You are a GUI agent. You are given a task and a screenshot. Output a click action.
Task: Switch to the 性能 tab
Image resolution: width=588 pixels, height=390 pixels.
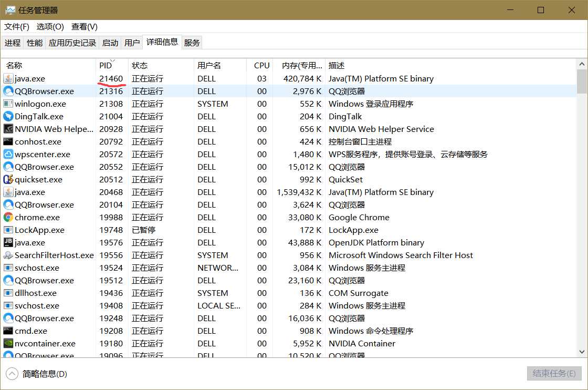[x=35, y=43]
